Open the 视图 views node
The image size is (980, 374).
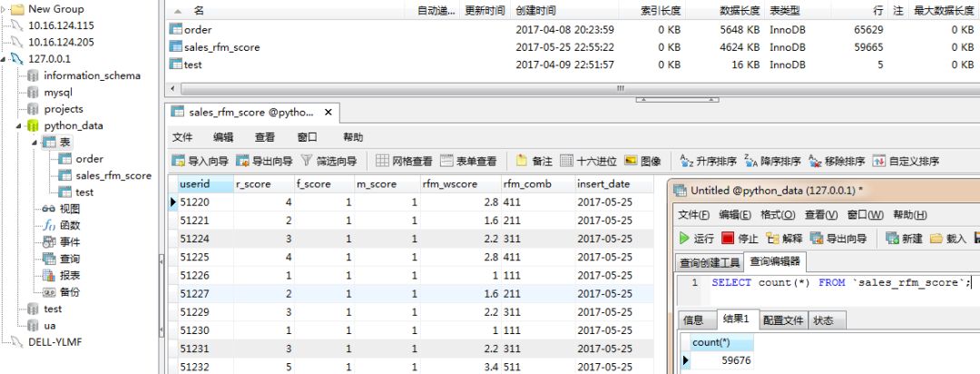[x=69, y=209]
